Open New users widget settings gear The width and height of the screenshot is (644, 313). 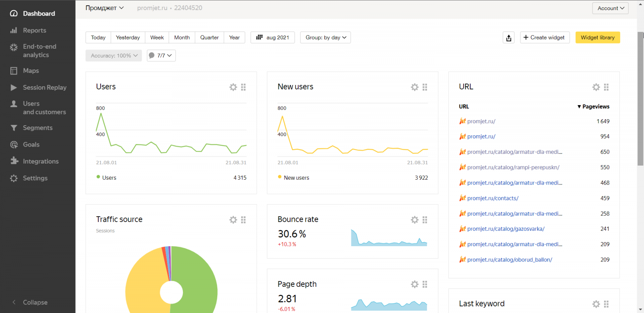coord(415,87)
